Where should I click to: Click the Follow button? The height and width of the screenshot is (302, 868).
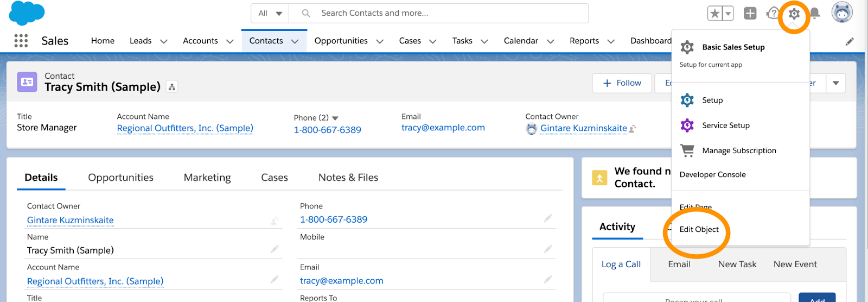[x=622, y=83]
